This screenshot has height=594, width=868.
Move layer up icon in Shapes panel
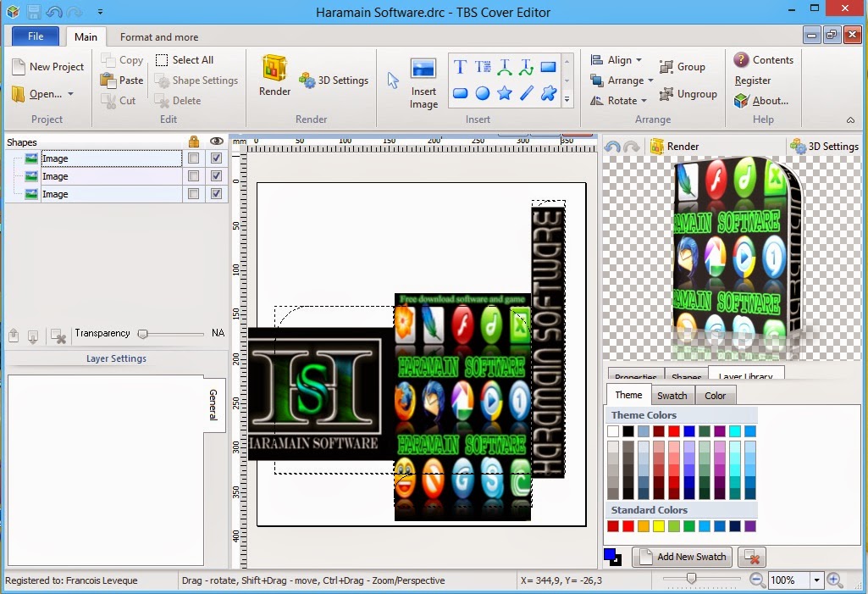coord(14,336)
